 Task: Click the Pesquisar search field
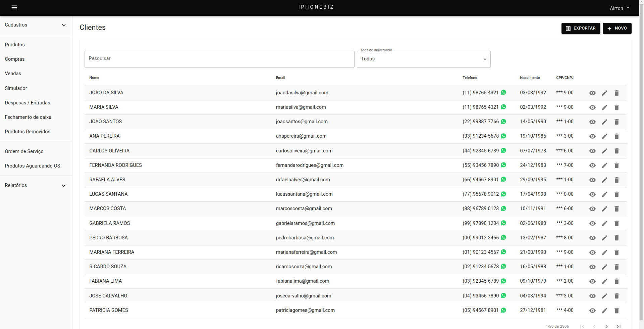point(219,59)
